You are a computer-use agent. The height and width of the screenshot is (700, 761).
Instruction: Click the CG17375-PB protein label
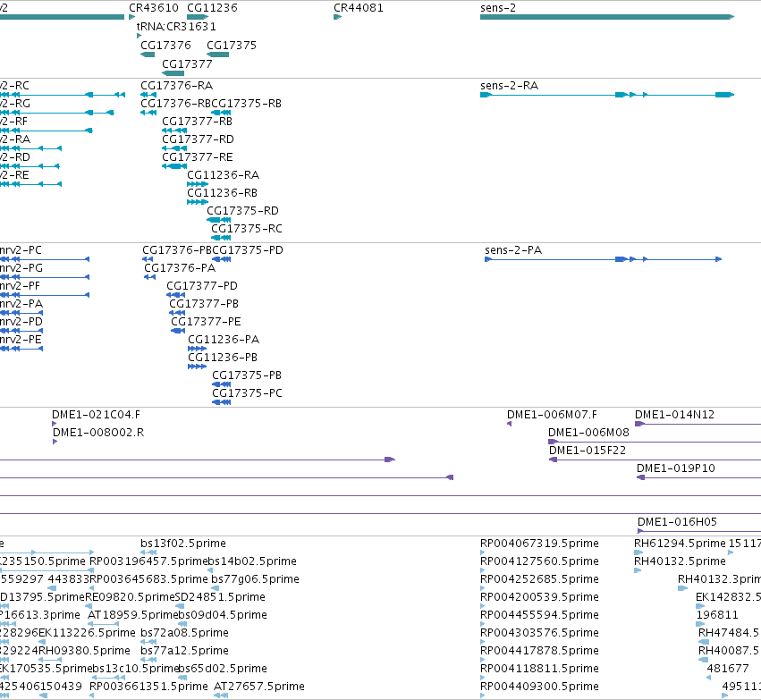point(247,375)
